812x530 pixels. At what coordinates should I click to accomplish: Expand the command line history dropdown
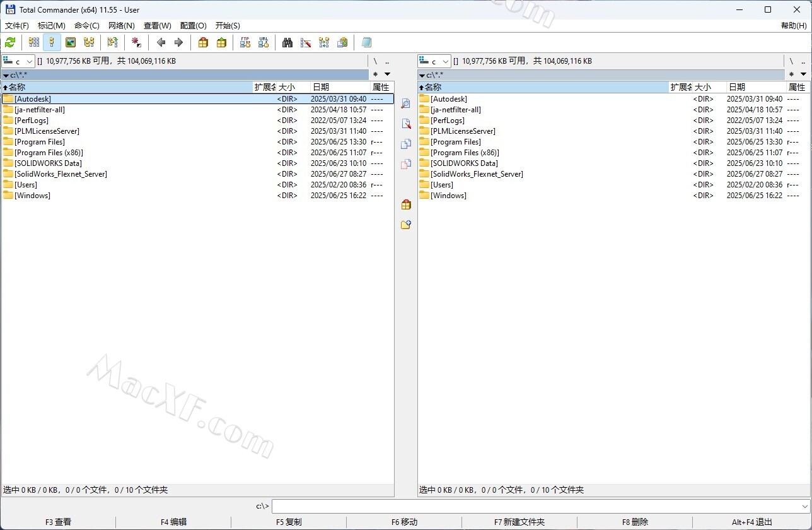(x=804, y=506)
